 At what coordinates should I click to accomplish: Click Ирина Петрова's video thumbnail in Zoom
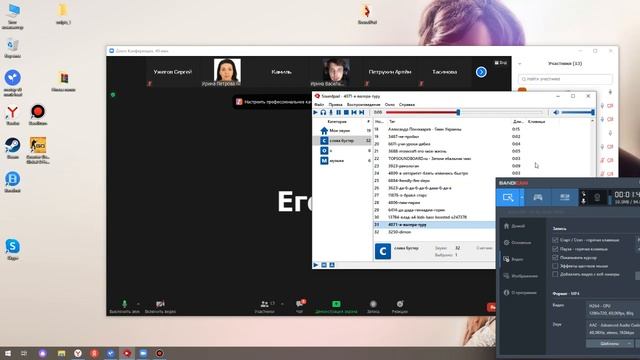(x=227, y=72)
